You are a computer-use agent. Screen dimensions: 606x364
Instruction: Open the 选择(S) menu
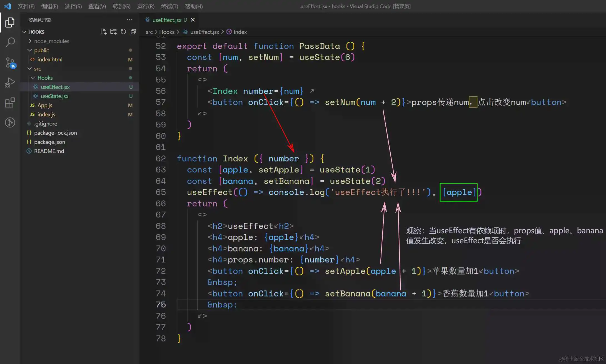pyautogui.click(x=73, y=6)
